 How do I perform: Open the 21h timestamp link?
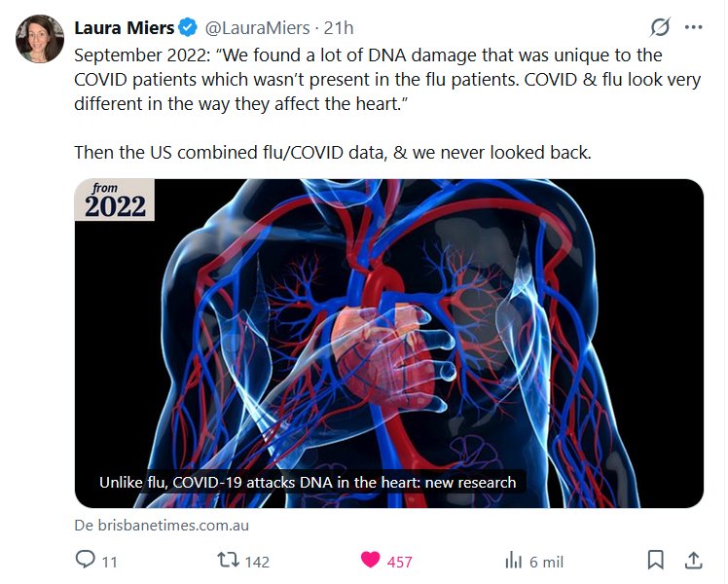[339, 28]
